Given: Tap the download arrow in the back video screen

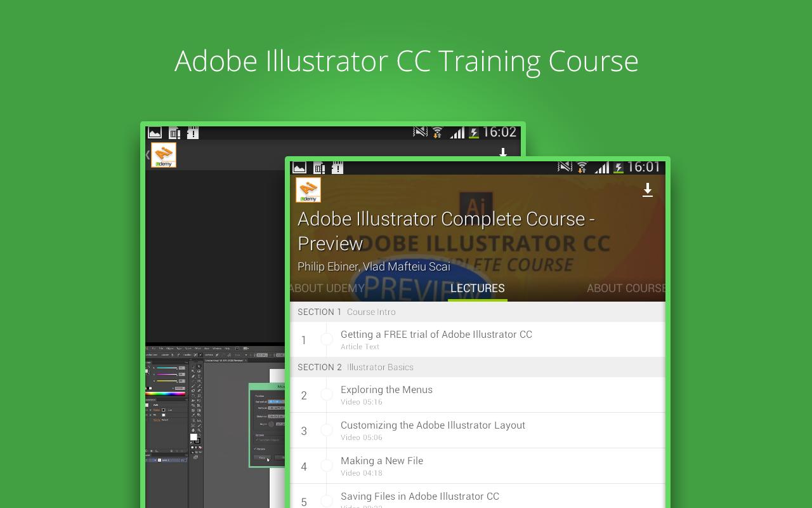Looking at the screenshot, I should 503,153.
